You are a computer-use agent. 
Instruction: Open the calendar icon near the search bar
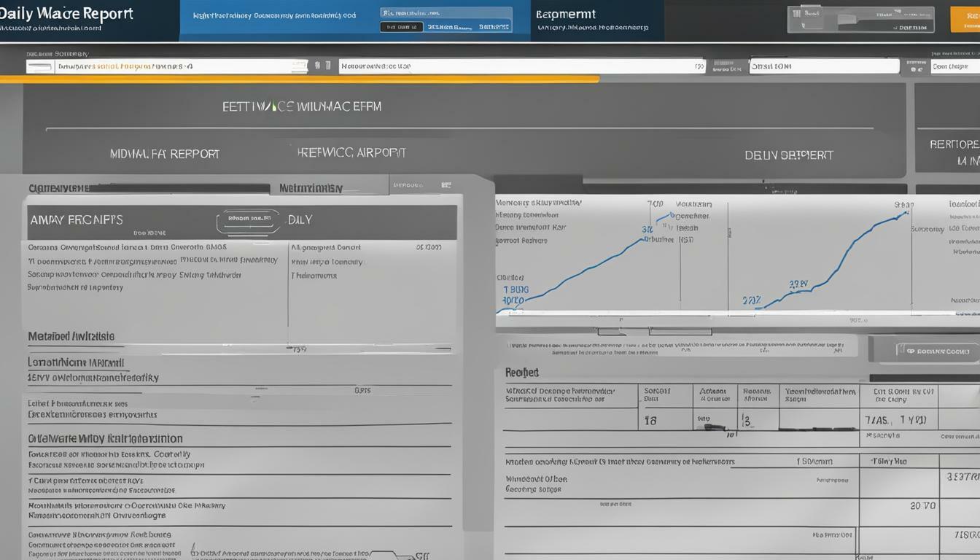[329, 65]
